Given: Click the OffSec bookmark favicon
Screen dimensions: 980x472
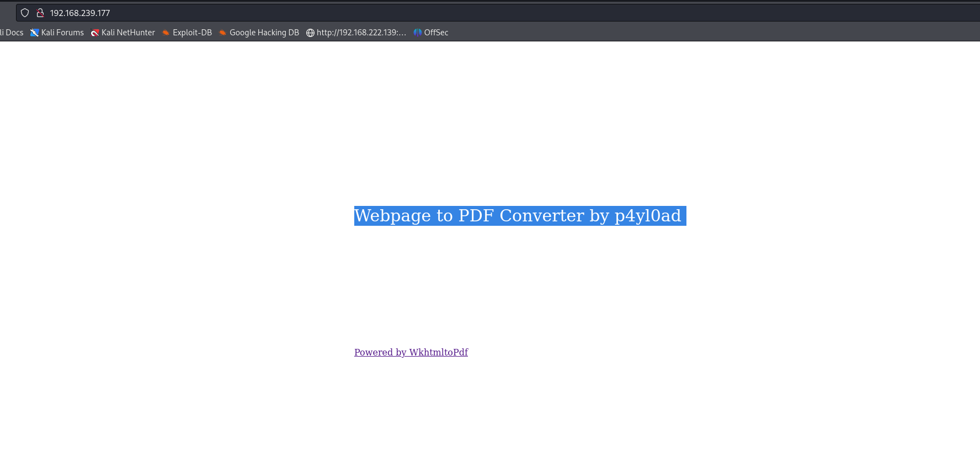Looking at the screenshot, I should pos(418,33).
